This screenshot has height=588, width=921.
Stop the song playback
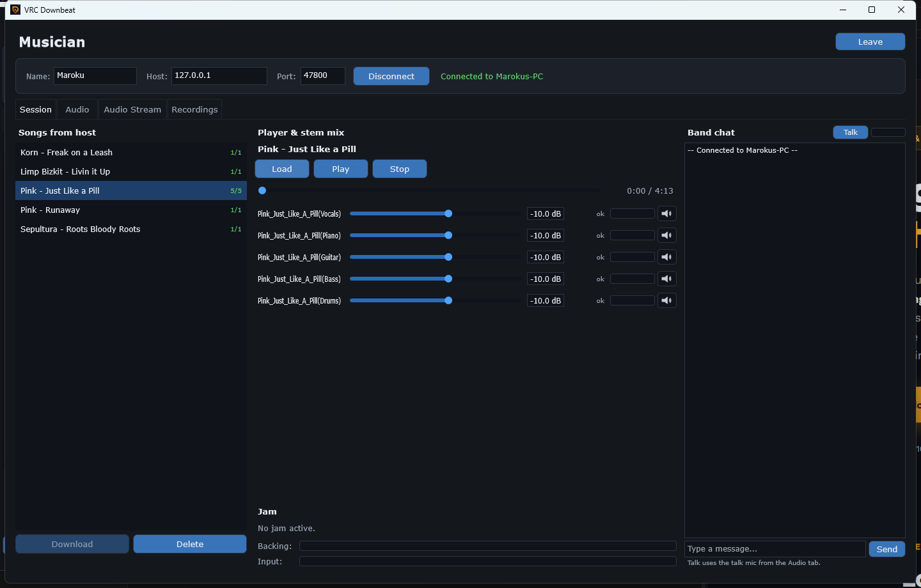pos(400,169)
